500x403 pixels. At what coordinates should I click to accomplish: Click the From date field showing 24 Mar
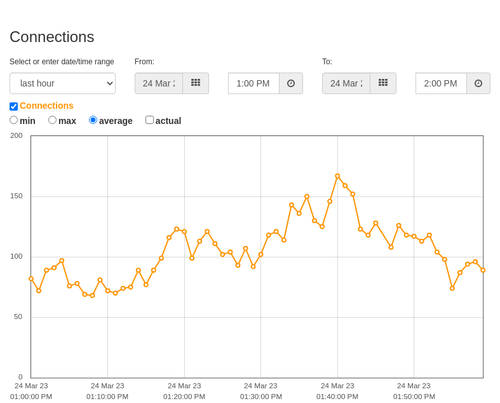click(x=159, y=83)
